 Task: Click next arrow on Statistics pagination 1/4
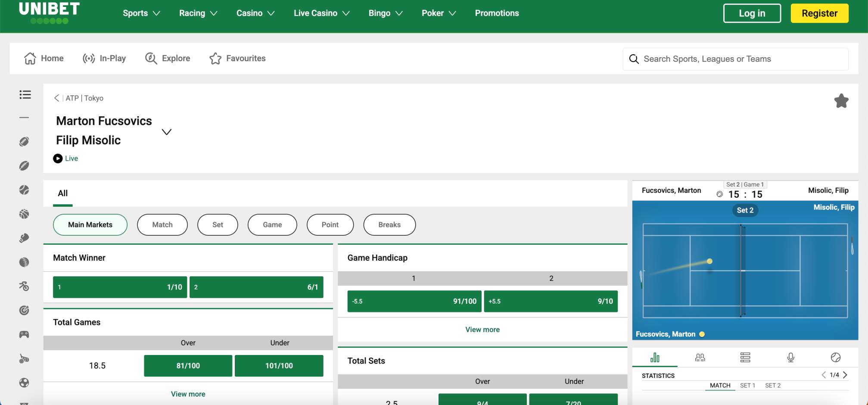845,375
